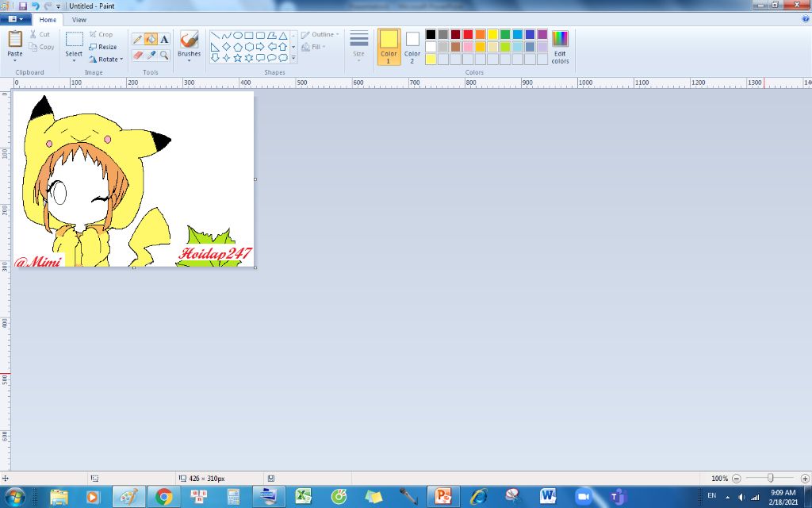
Task: Switch to the Home ribbon tab
Action: 48,20
